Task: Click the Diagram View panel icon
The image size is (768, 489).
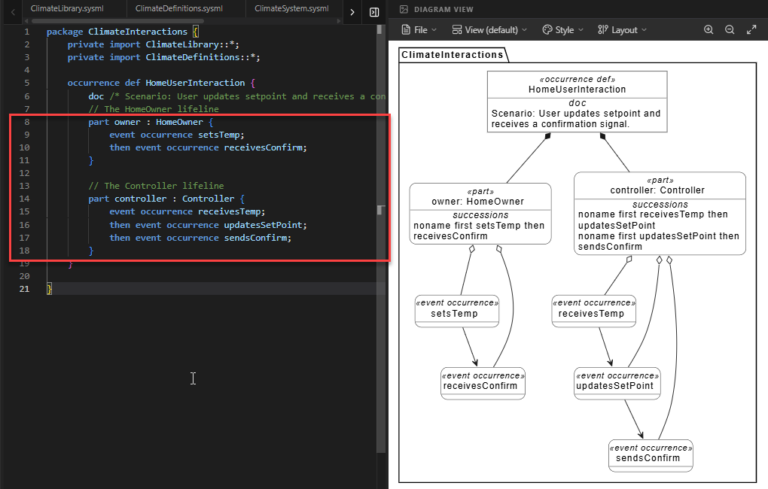Action: (404, 9)
